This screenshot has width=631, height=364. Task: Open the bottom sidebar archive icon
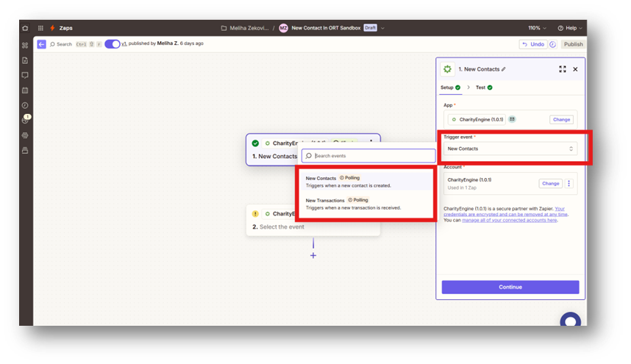coord(25,151)
